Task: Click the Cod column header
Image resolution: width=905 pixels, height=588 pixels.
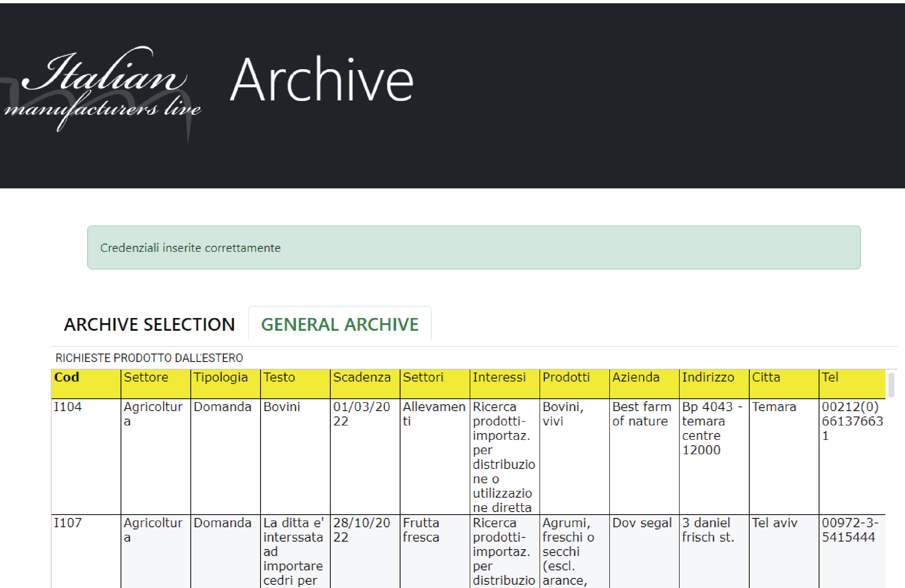Action: [x=86, y=384]
